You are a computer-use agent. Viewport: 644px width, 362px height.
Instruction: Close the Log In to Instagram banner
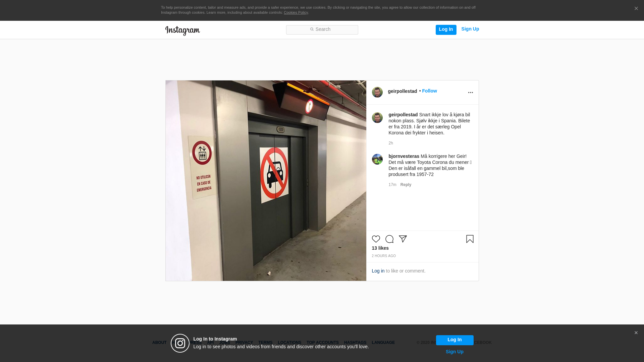[x=636, y=333]
